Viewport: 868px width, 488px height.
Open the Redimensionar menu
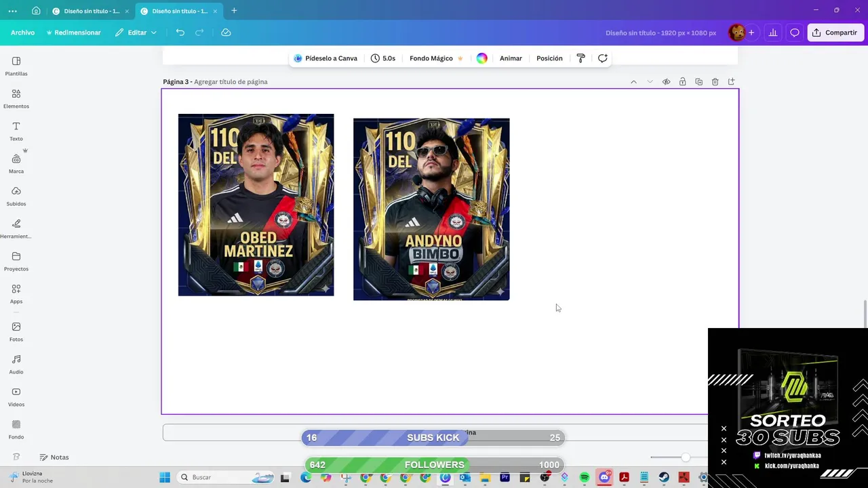click(73, 33)
